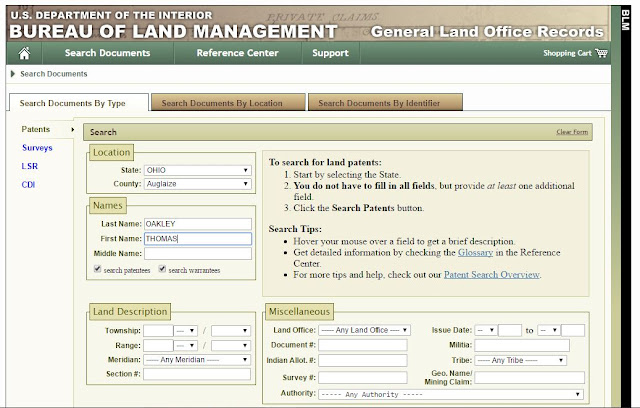This screenshot has height=408, width=640.
Task: Select Surveys in the side list
Action: point(37,148)
